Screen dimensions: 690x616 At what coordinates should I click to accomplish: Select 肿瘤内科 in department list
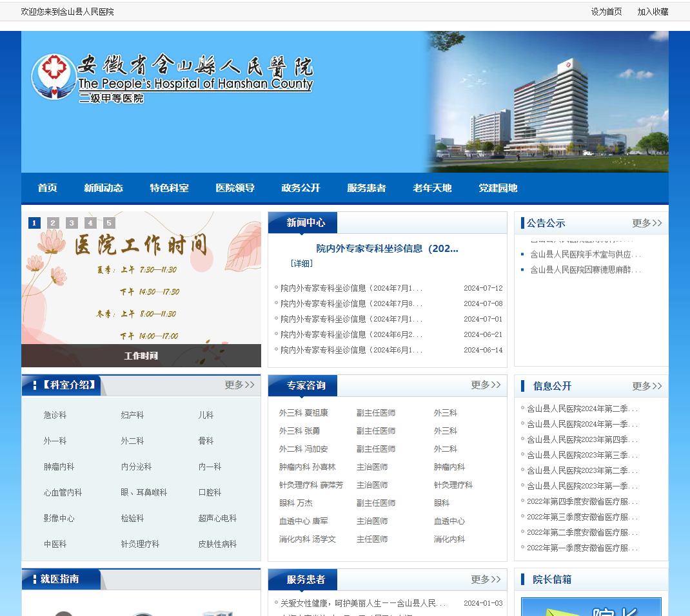click(x=59, y=467)
